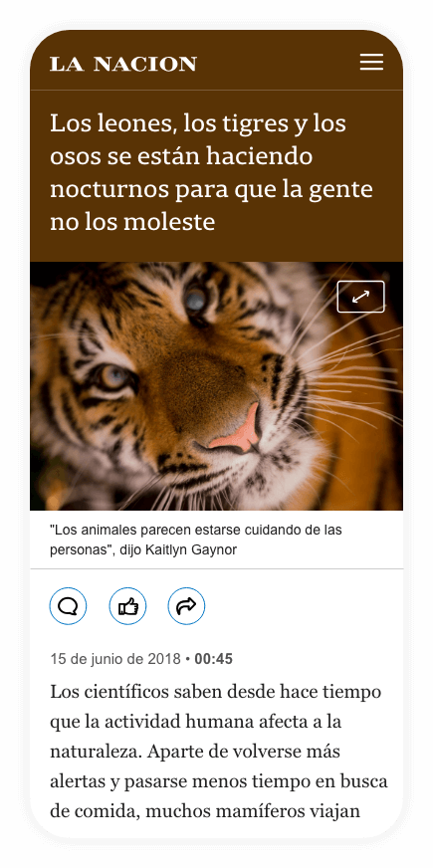The image size is (433, 868).
Task: Click the bold 00:45 timestamp
Action: (x=214, y=659)
